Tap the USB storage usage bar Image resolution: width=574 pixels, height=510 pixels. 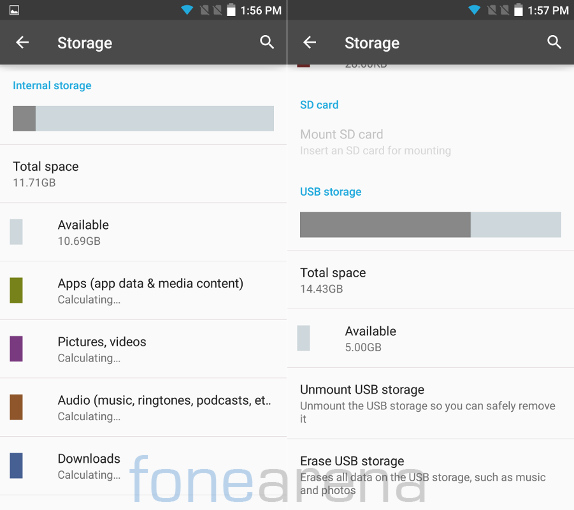(x=430, y=225)
